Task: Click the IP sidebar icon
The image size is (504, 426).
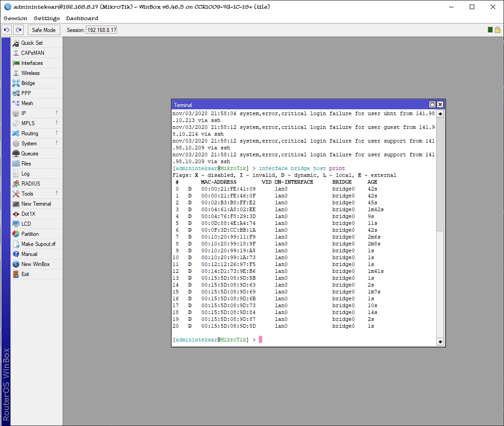Action: pyautogui.click(x=16, y=113)
